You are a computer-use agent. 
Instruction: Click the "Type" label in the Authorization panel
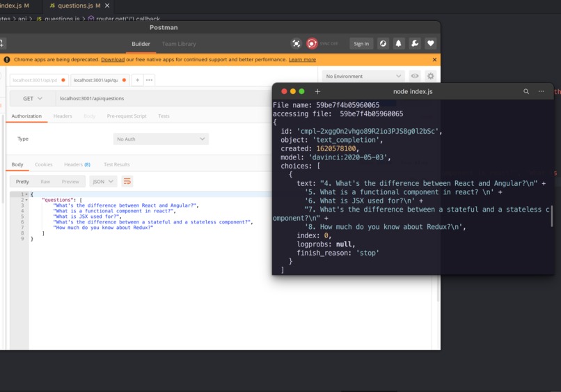coord(23,139)
